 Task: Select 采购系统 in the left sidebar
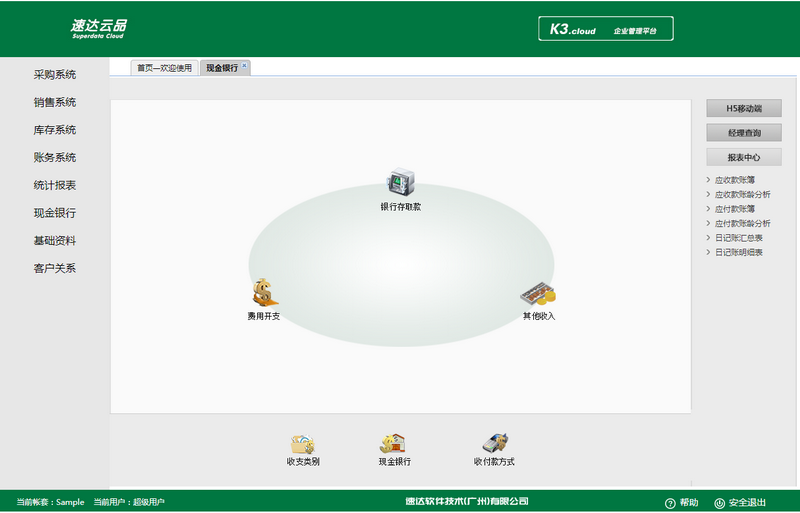(x=55, y=75)
